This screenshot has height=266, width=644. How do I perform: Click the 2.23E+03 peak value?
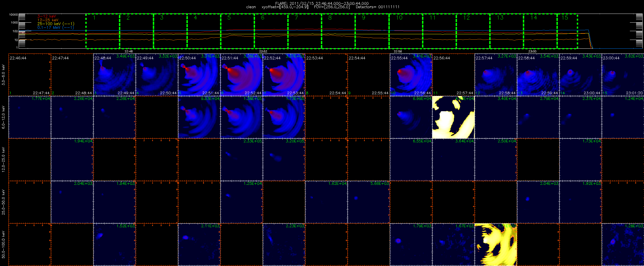point(295,226)
